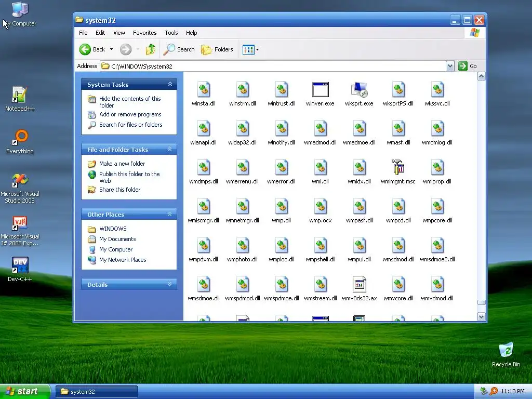
Task: Open the Favorites menu
Action: [144, 33]
